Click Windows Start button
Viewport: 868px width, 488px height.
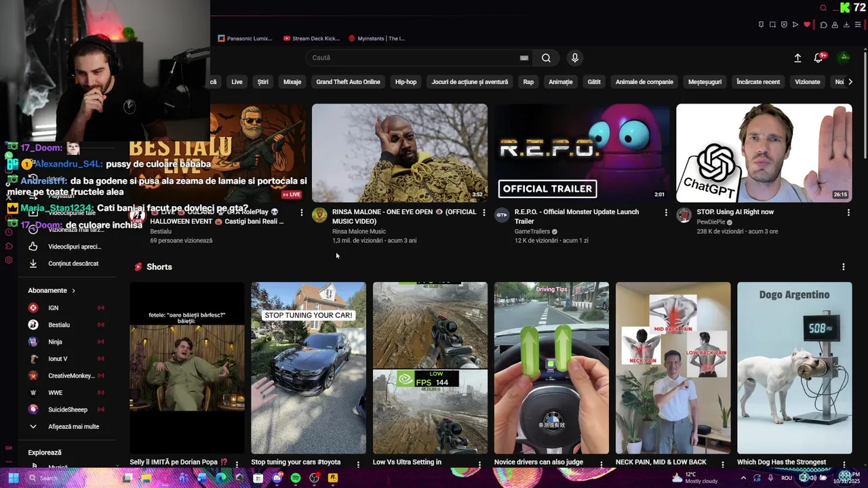coord(13,478)
